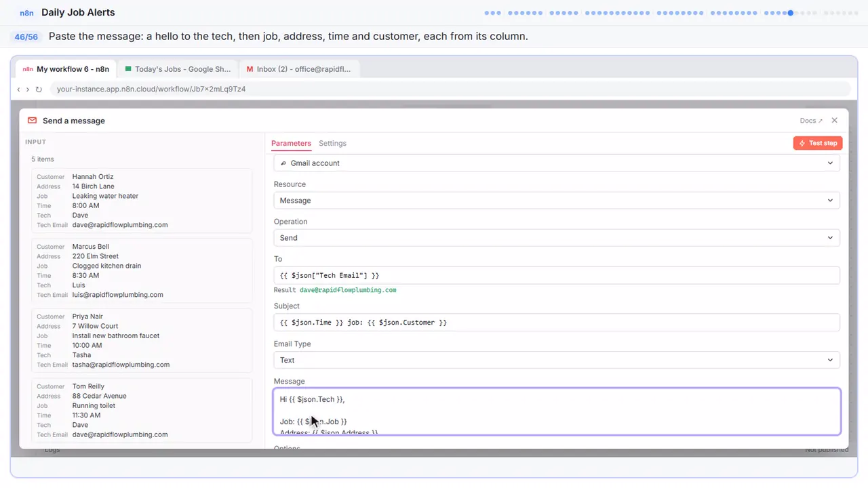This screenshot has height=488, width=868.
Task: Click Install new bathroom faucet job
Action: point(116,335)
